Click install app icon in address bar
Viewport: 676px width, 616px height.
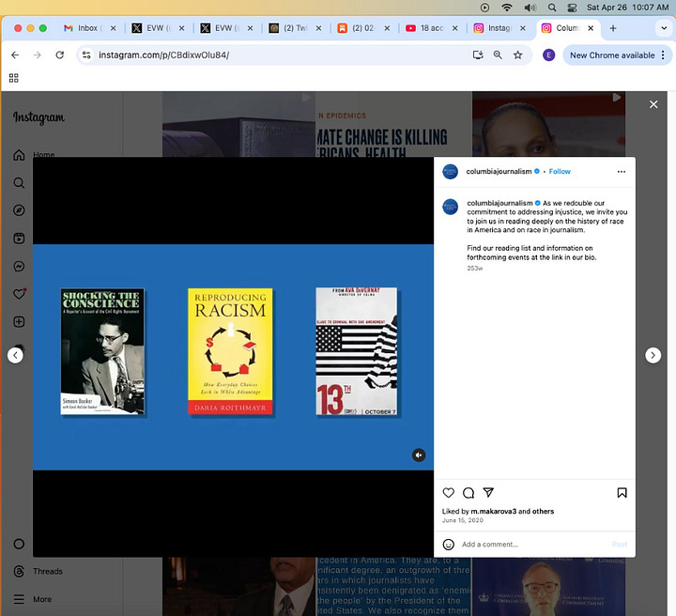tap(478, 54)
